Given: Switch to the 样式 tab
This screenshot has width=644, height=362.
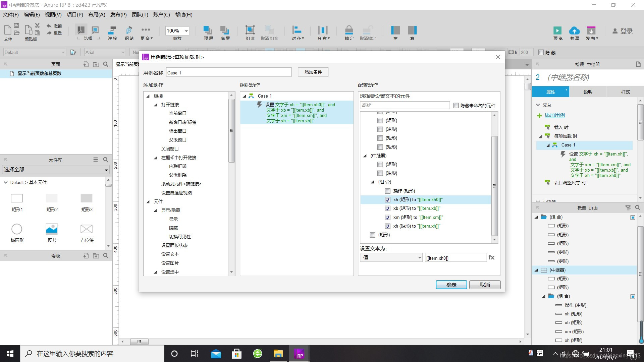Looking at the screenshot, I should (x=625, y=92).
